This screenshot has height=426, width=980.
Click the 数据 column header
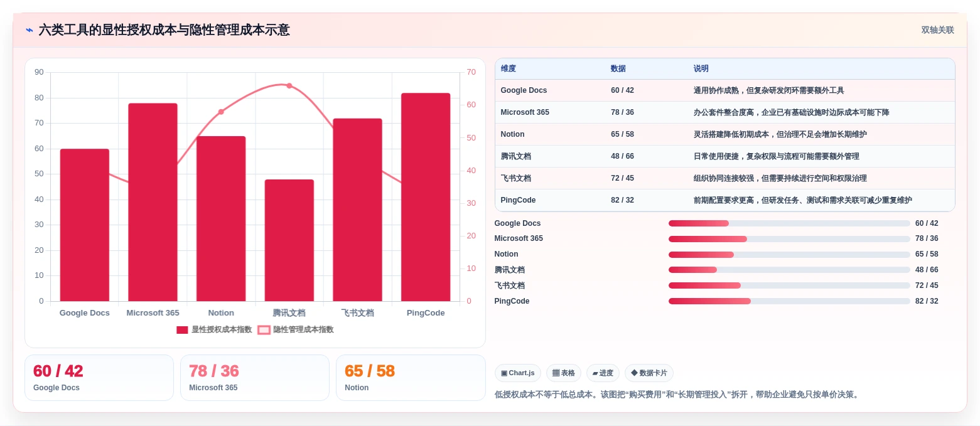(x=618, y=68)
